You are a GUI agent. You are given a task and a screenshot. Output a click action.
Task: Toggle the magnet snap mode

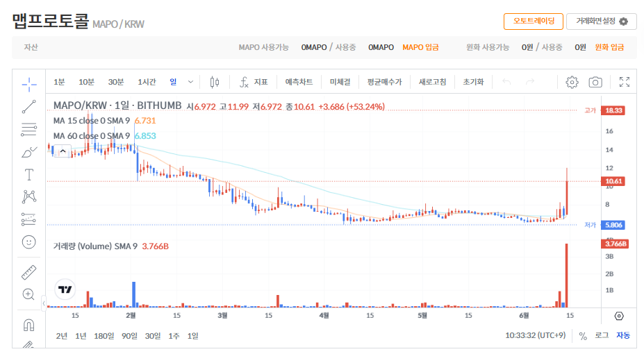[28, 325]
